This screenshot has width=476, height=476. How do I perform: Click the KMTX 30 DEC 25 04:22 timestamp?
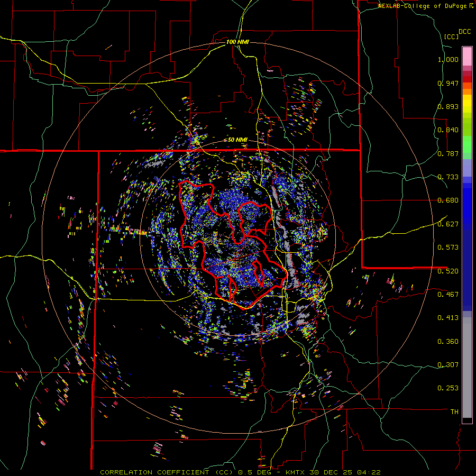[x=333, y=472]
